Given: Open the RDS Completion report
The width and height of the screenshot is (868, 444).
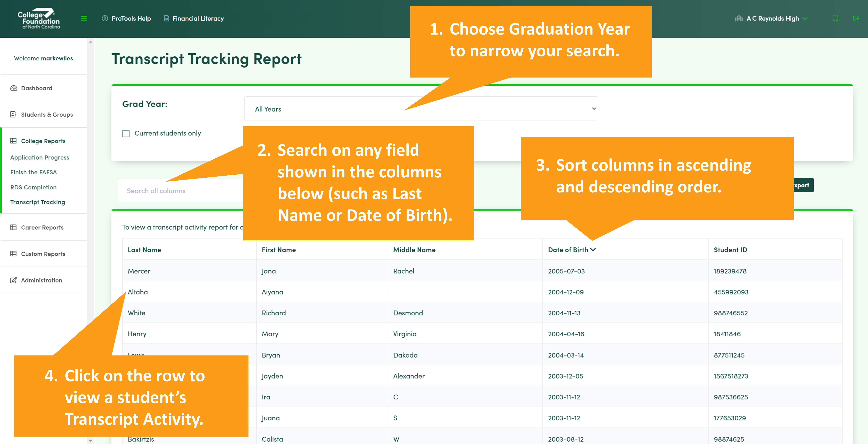Looking at the screenshot, I should (33, 187).
